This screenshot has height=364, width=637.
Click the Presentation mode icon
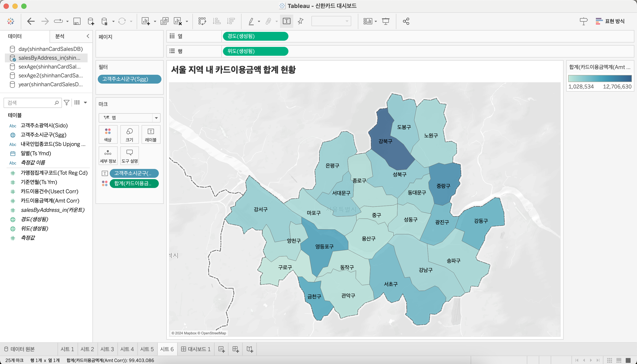click(386, 21)
